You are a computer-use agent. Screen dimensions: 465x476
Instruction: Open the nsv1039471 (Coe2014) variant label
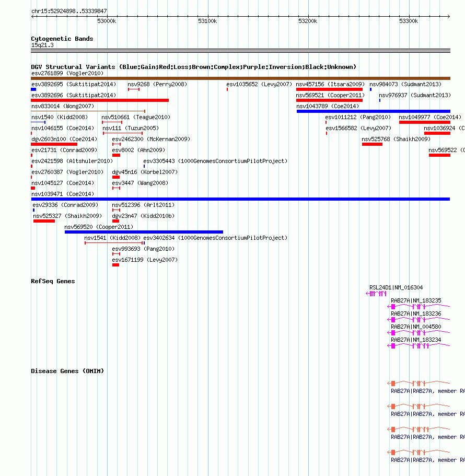(x=63, y=194)
